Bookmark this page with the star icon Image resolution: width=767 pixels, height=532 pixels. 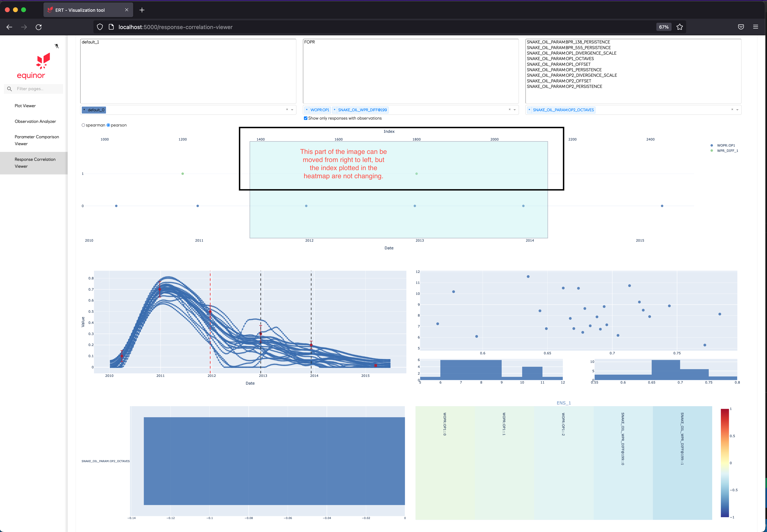680,27
